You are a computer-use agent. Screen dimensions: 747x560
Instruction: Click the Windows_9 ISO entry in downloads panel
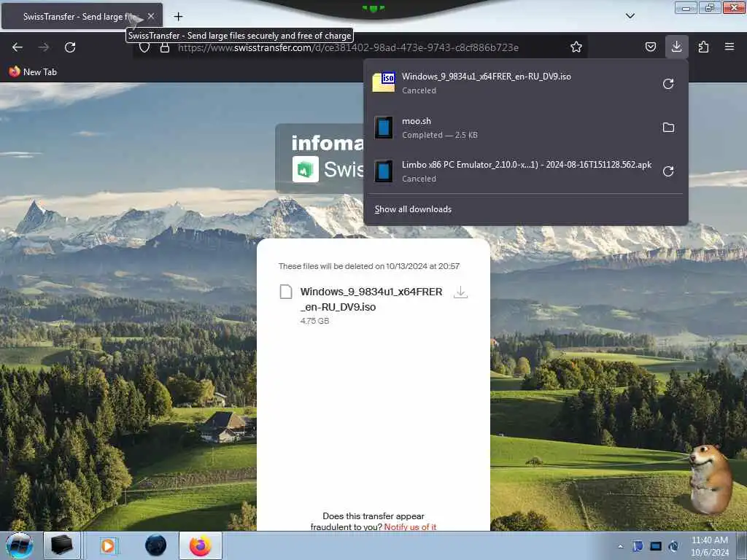point(511,83)
